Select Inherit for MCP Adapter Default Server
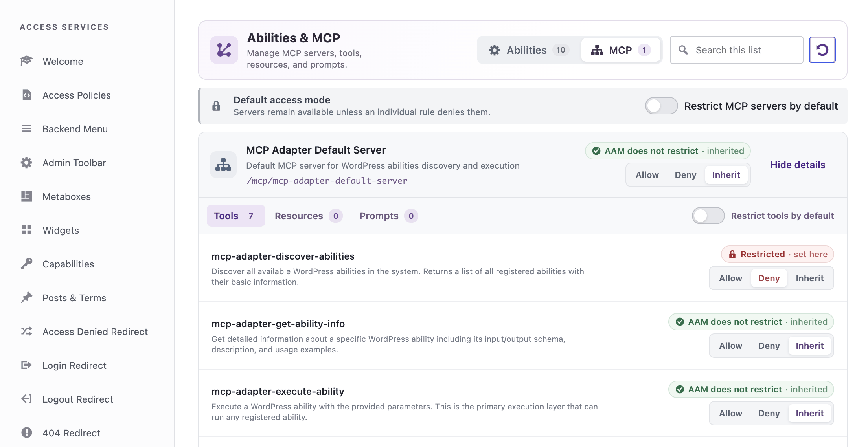 pyautogui.click(x=726, y=175)
